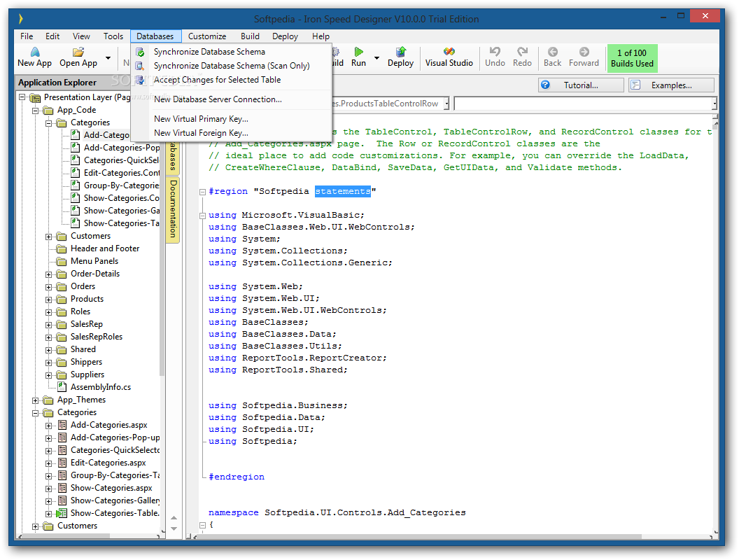
Task: Expand the Order-Details folder
Action: coord(48,274)
